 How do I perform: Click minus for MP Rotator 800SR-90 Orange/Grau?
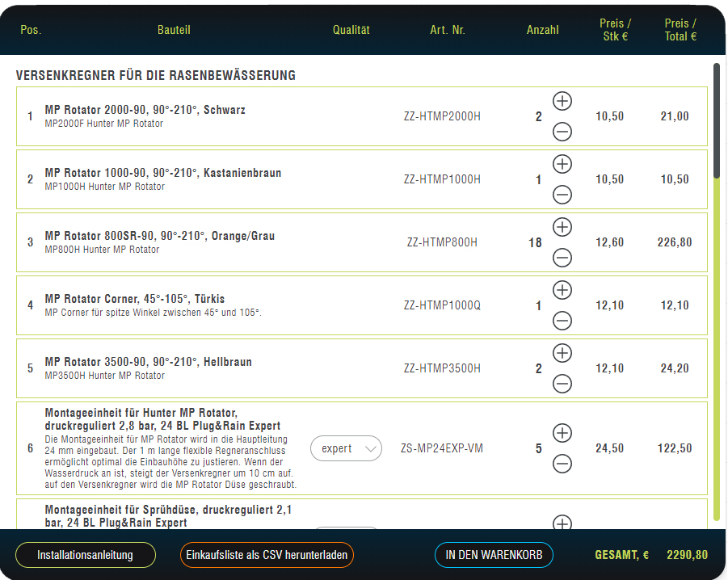562,258
